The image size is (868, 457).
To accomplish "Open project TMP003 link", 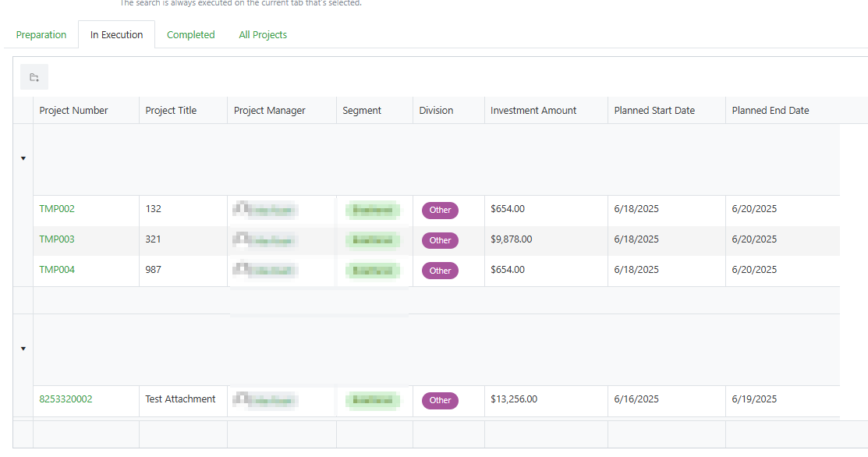I will click(x=57, y=239).
